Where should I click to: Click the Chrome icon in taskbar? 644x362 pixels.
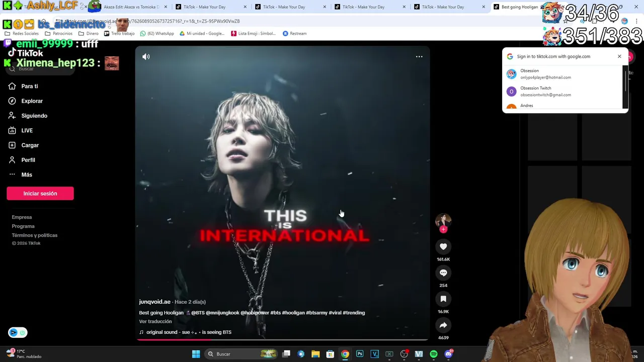pyautogui.click(x=345, y=354)
